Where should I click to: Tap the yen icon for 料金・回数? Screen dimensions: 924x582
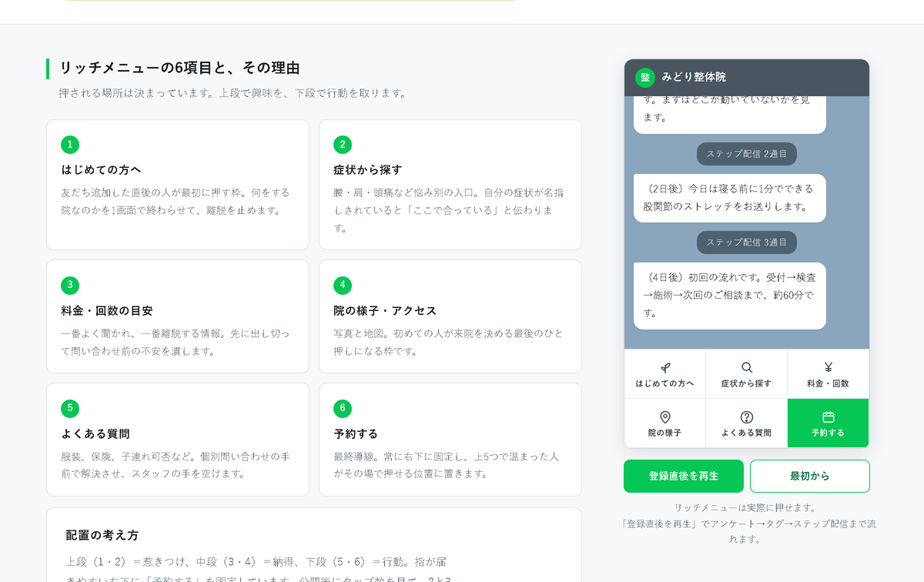coord(828,368)
